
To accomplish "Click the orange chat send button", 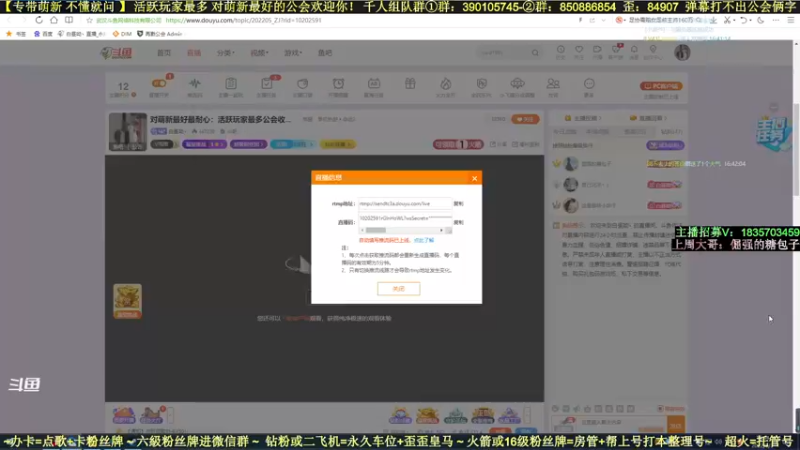I will point(676,424).
